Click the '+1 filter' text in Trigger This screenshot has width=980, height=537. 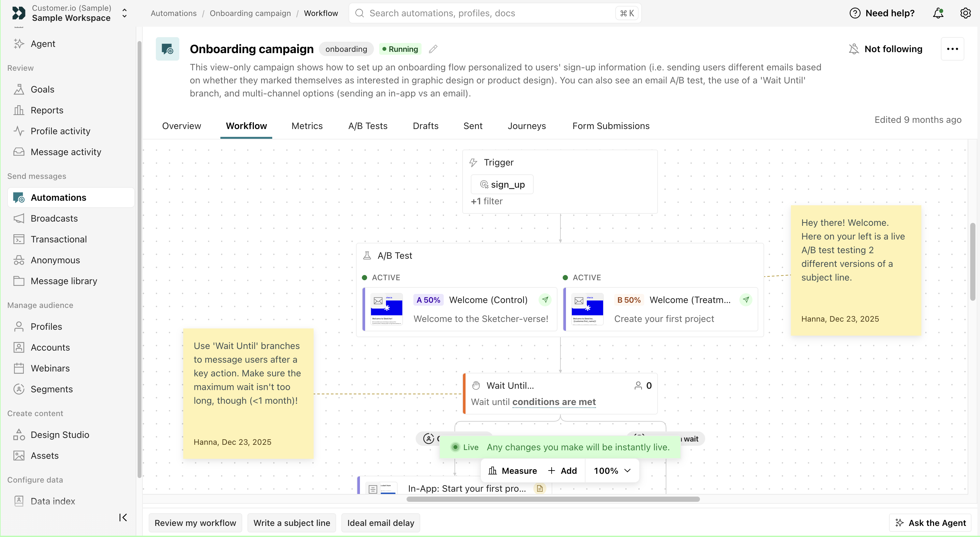[486, 202]
